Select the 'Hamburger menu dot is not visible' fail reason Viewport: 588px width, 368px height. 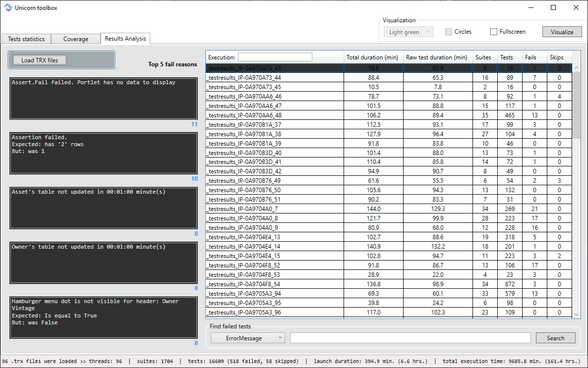point(104,317)
